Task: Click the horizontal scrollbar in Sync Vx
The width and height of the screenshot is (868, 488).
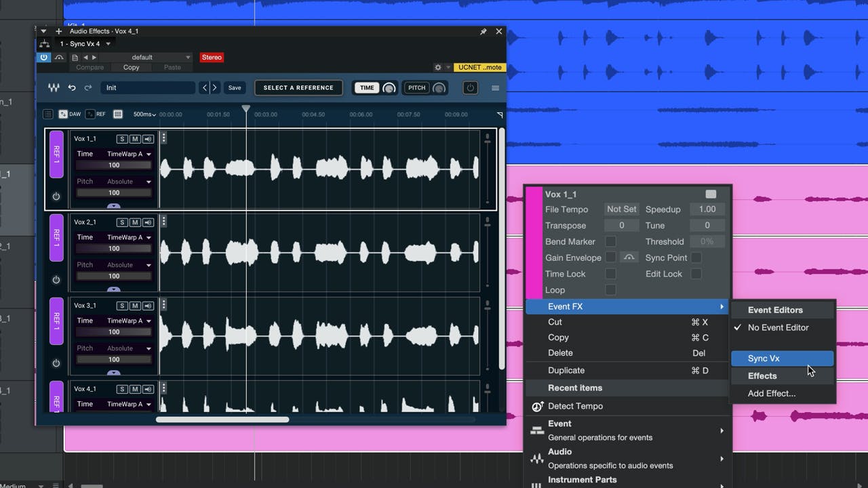Action: click(222, 420)
